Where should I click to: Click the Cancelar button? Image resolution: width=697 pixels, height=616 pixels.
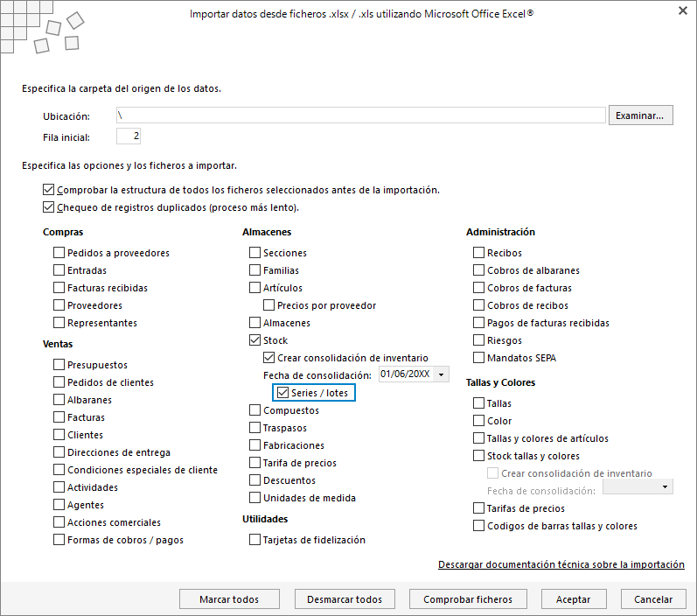coord(653,599)
